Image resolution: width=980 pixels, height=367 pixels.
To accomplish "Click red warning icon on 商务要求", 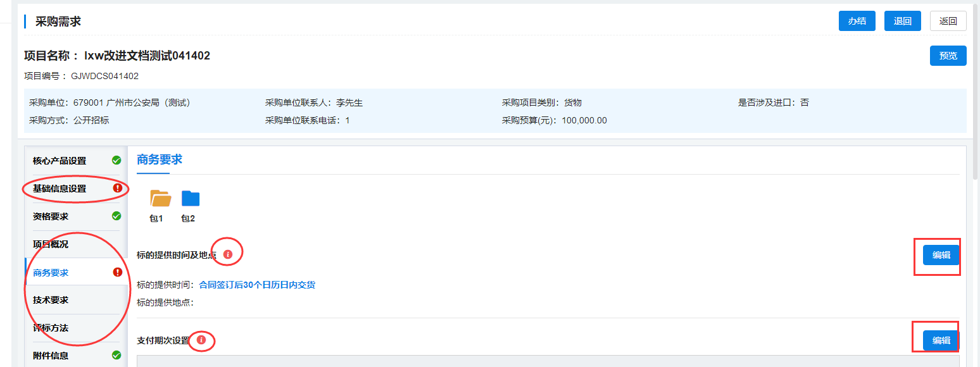I will (x=117, y=273).
